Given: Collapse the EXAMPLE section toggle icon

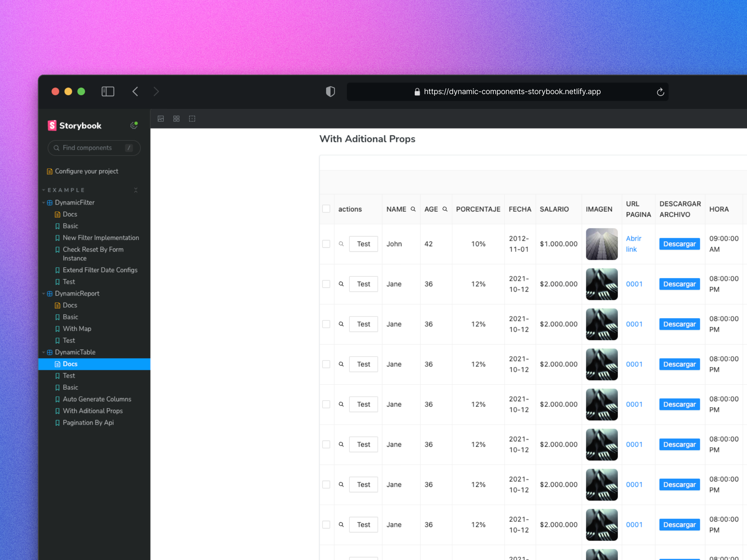Looking at the screenshot, I should tap(136, 190).
